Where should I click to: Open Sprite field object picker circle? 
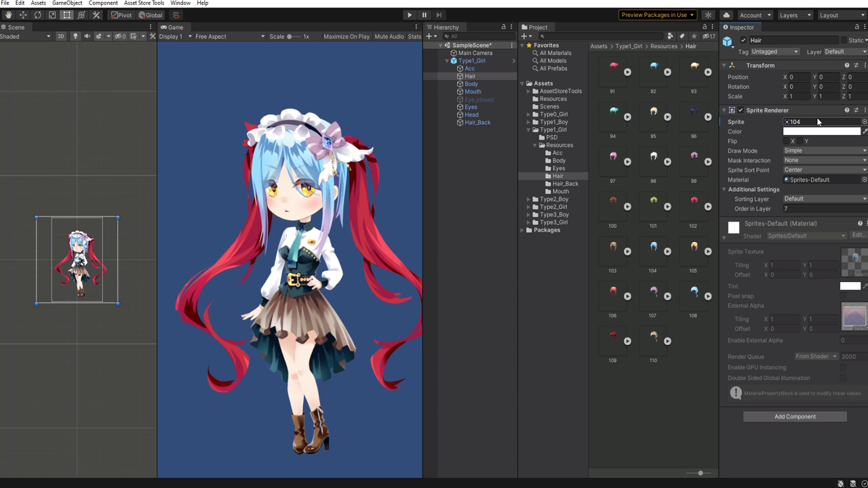pos(864,122)
